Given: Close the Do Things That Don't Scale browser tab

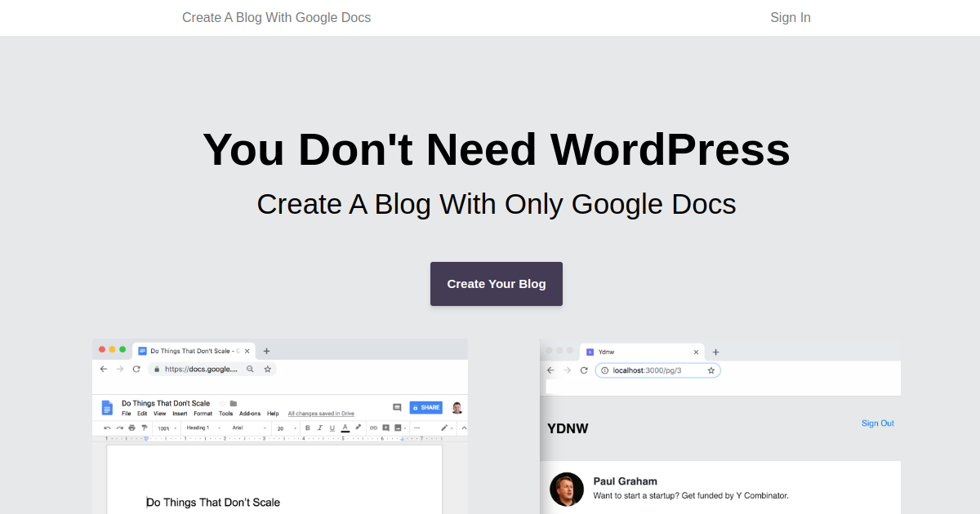Looking at the screenshot, I should coord(247,351).
